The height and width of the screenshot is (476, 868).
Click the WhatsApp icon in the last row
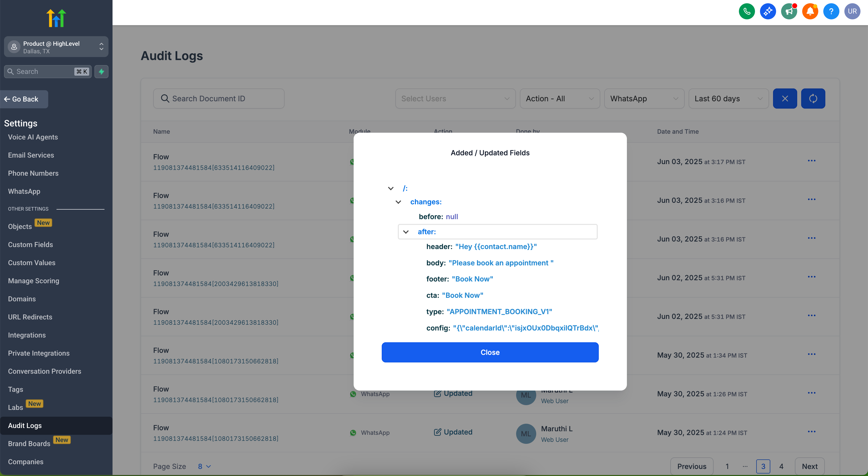point(353,433)
